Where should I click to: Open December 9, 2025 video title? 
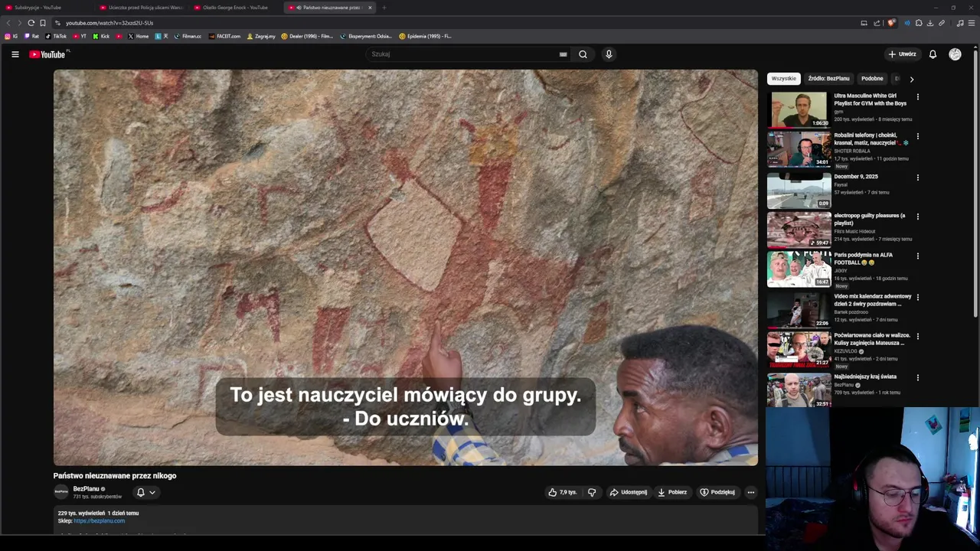coord(855,177)
